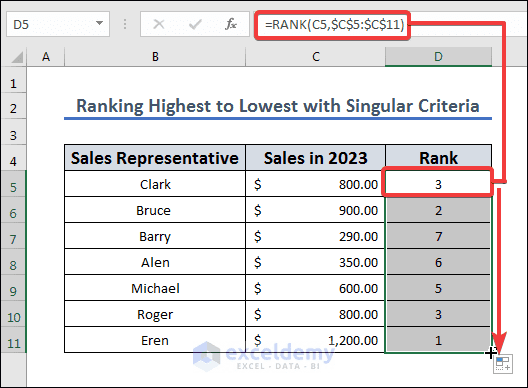
Task: Select the cell containing Barry
Action: click(155, 236)
